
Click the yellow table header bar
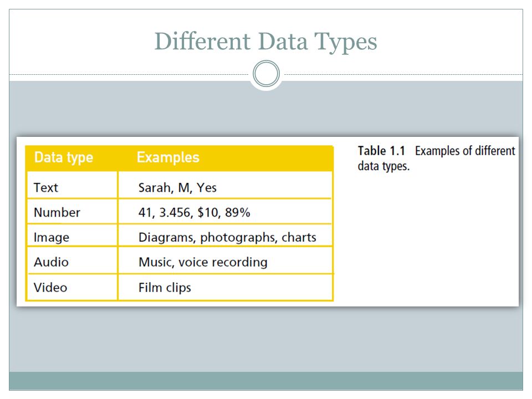click(x=180, y=158)
